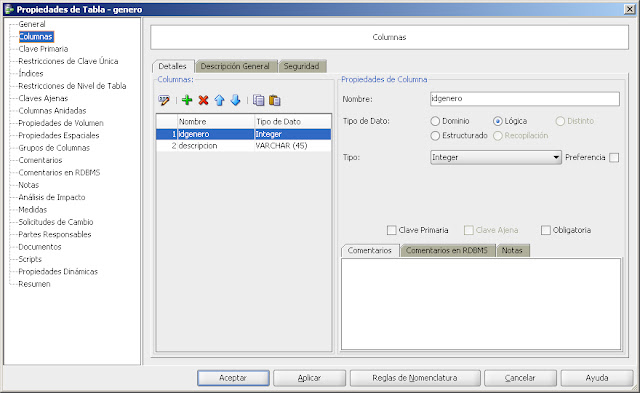Select Documentos in tree
This screenshot has height=393, width=640.
click(x=40, y=247)
